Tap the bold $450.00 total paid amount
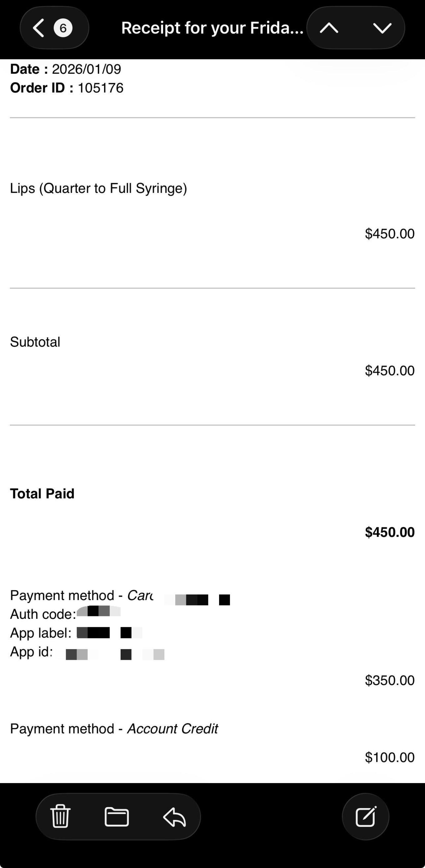425x868 pixels. pos(390,532)
